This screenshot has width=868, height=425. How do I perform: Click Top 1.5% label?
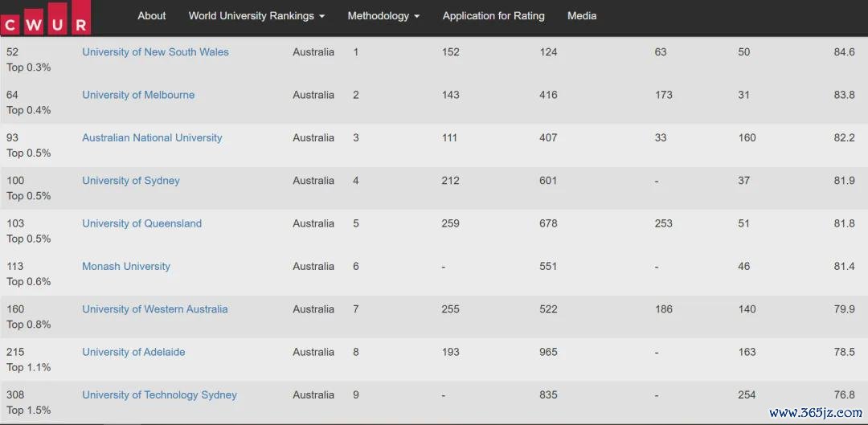(x=28, y=410)
